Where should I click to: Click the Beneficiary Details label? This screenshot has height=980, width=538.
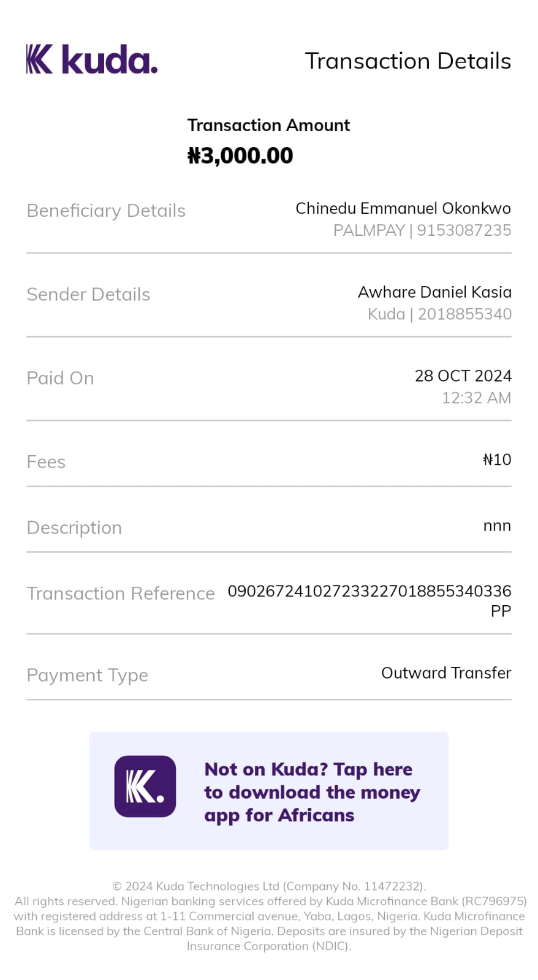(x=106, y=211)
